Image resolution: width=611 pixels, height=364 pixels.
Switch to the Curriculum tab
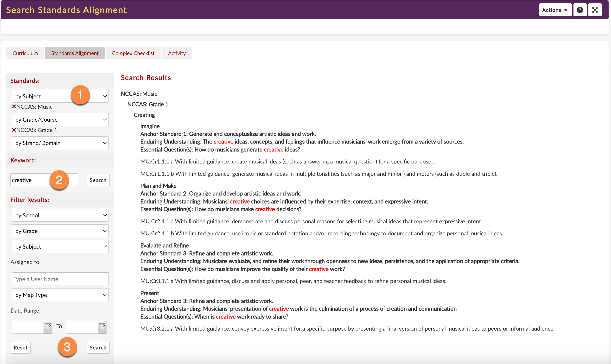(x=25, y=53)
